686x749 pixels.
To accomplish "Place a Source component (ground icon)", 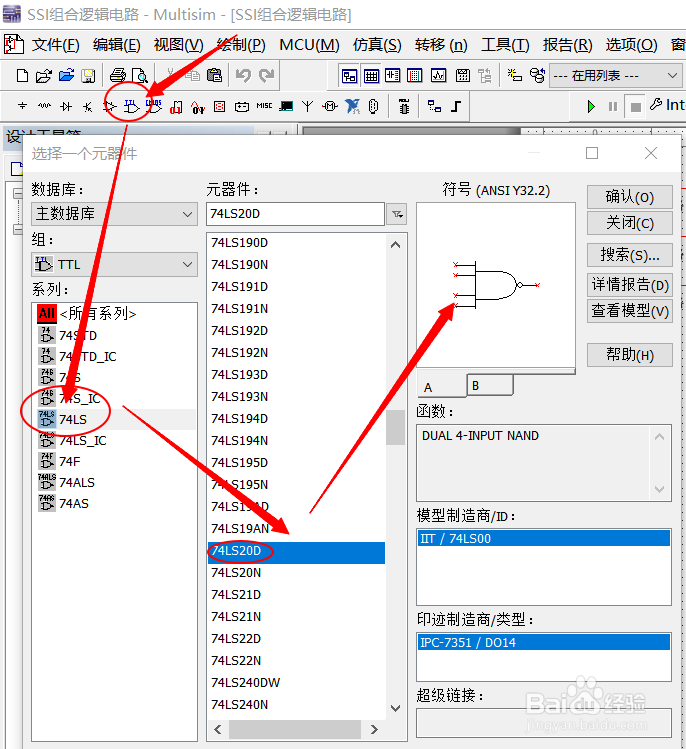I will [x=22, y=106].
